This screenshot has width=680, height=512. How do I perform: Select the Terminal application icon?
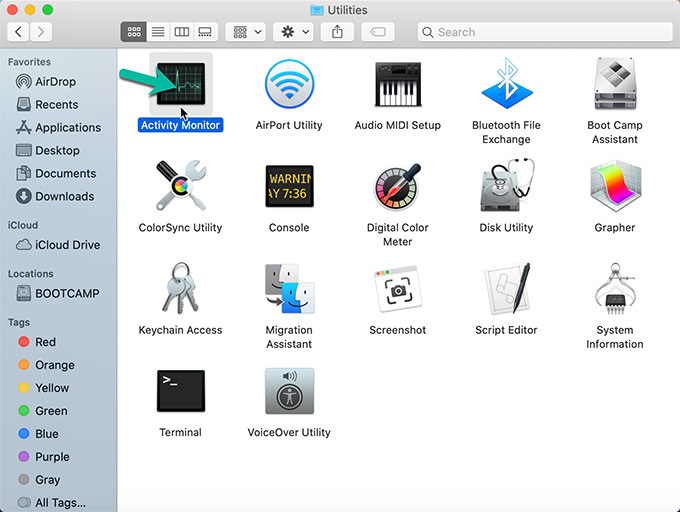tap(181, 392)
